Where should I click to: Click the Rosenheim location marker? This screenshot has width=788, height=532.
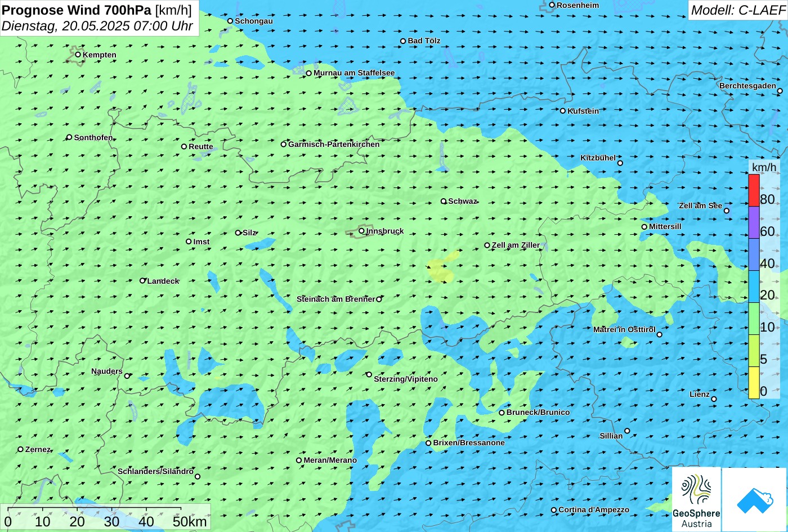click(x=552, y=5)
